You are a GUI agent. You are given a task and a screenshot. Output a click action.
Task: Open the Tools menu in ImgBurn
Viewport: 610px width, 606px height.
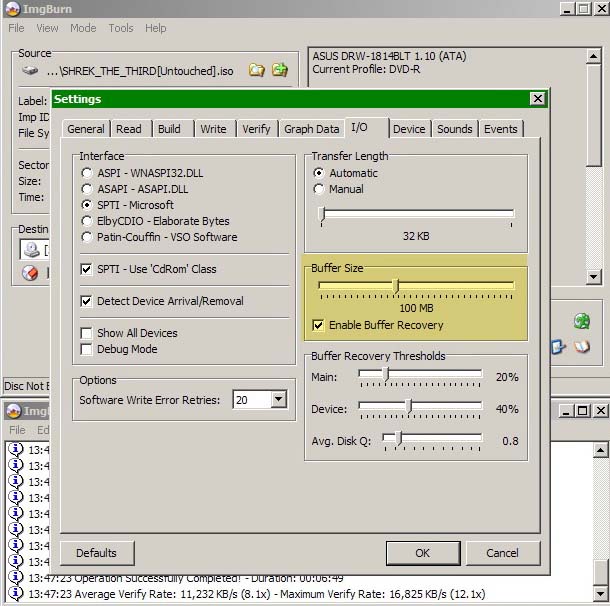pos(121,28)
